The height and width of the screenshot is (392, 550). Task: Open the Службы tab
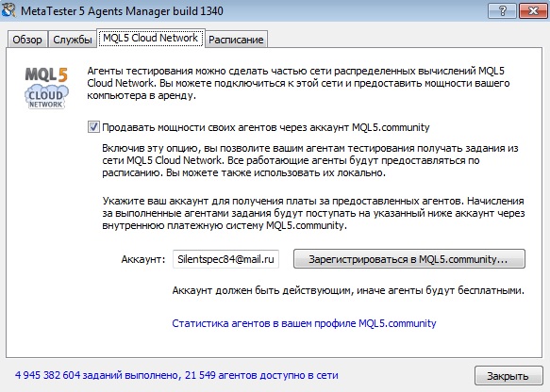tap(73, 40)
